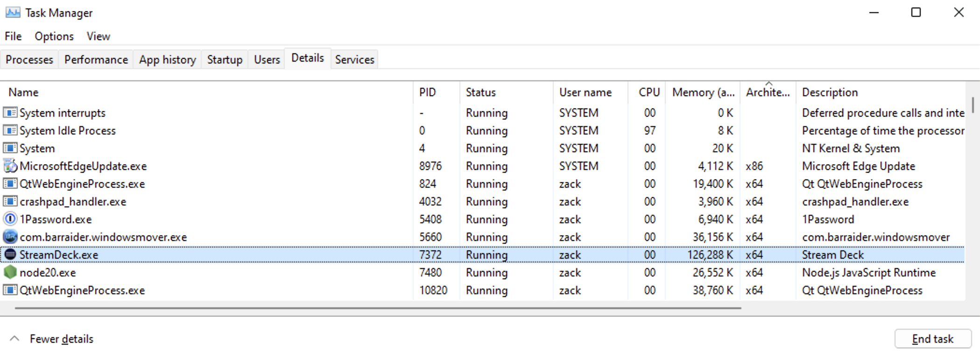Open the Options menu
980x361 pixels.
point(54,36)
